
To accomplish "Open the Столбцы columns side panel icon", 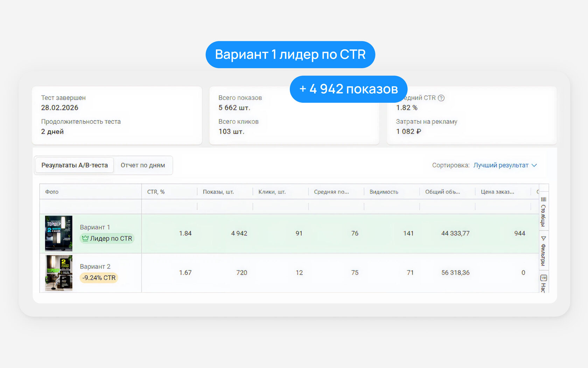I will pos(544,200).
